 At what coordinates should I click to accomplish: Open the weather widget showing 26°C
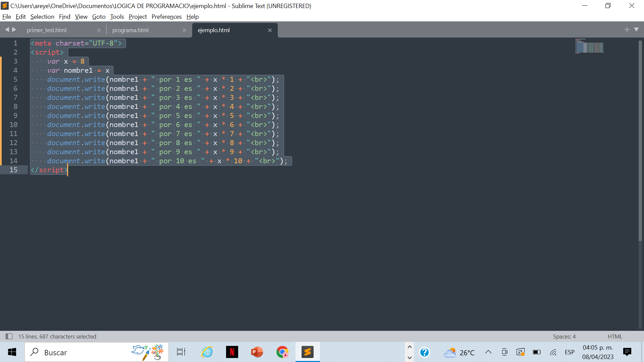[x=459, y=352]
